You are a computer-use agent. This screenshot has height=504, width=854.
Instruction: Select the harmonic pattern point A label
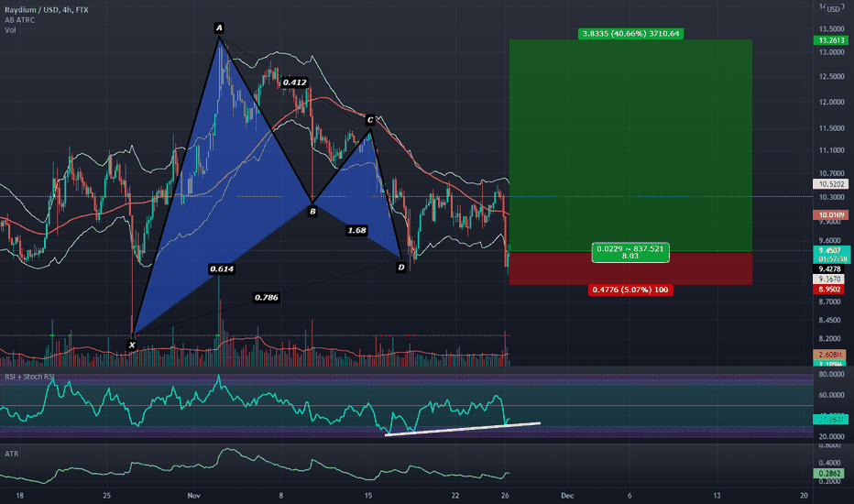(x=219, y=27)
